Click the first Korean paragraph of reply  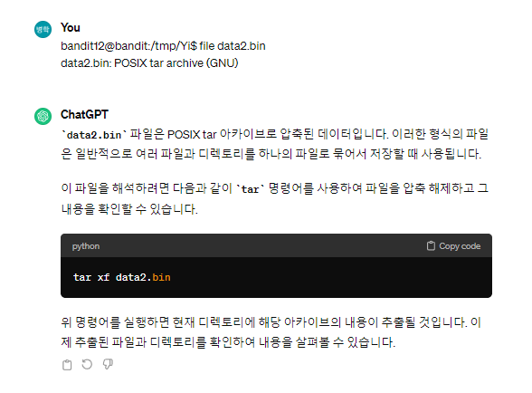(274, 144)
